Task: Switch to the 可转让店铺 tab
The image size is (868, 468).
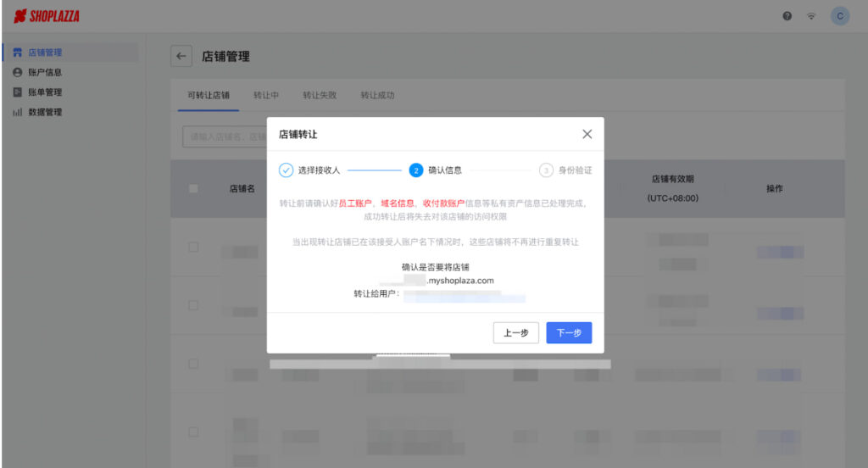Action: (209, 95)
